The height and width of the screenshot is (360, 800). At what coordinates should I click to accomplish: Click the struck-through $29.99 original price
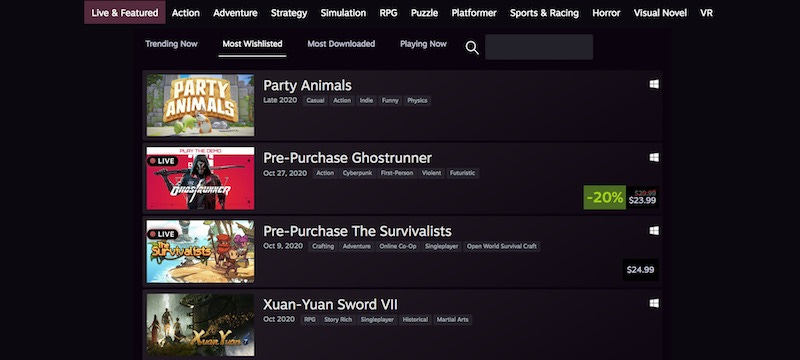(x=645, y=192)
